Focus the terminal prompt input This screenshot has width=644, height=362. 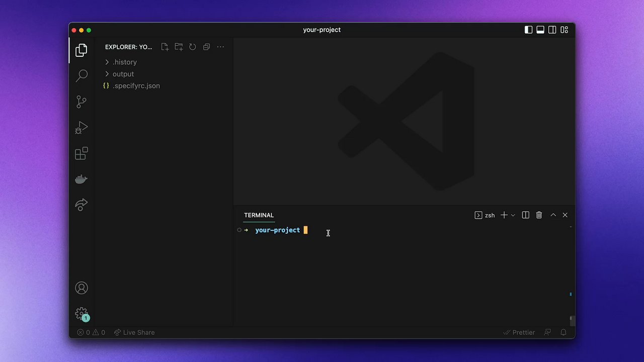[305, 230]
